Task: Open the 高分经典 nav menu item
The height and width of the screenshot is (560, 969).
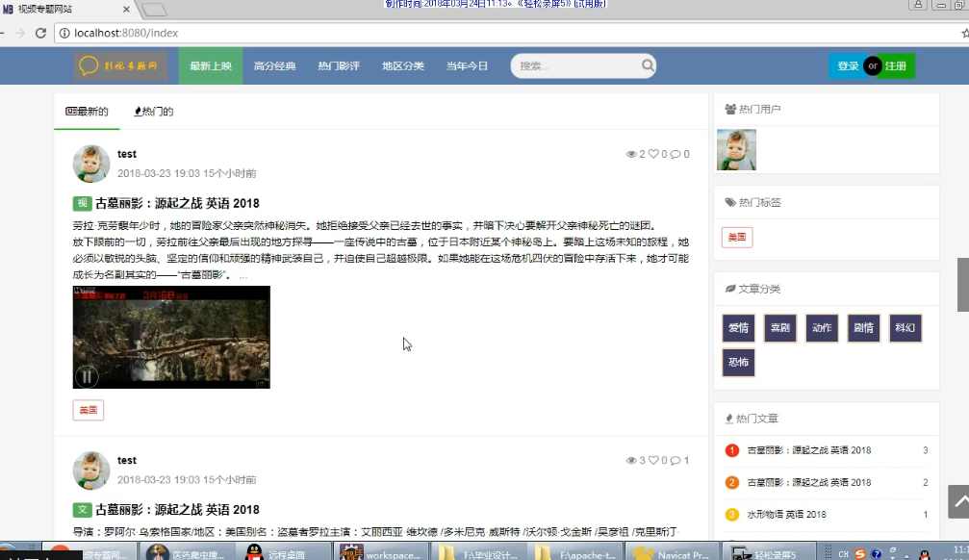Action: click(275, 65)
